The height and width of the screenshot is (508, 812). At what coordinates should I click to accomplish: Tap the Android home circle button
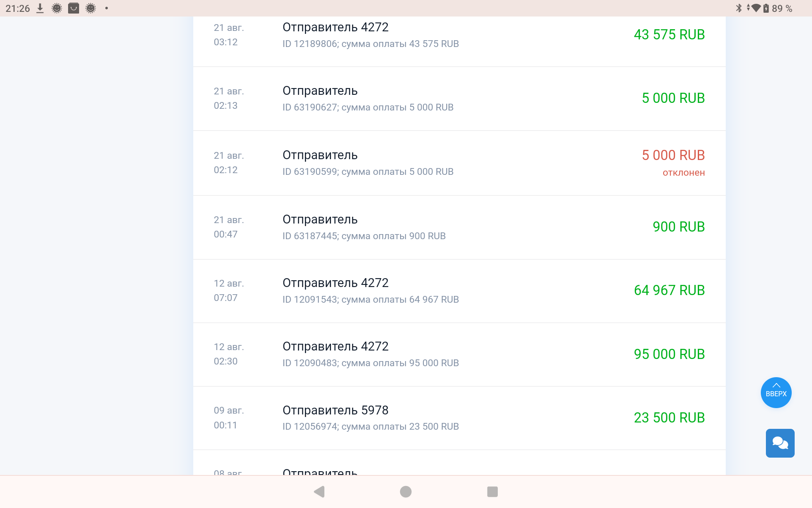click(x=406, y=491)
